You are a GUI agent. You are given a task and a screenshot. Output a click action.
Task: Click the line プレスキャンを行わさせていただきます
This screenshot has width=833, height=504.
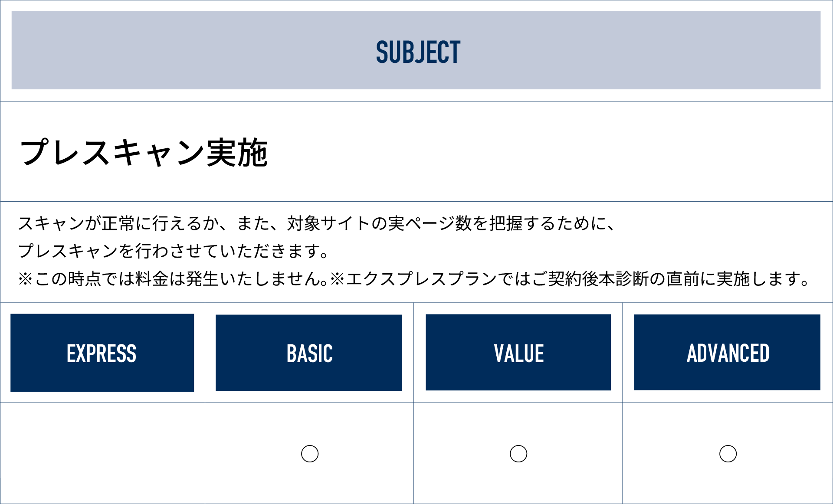click(174, 251)
